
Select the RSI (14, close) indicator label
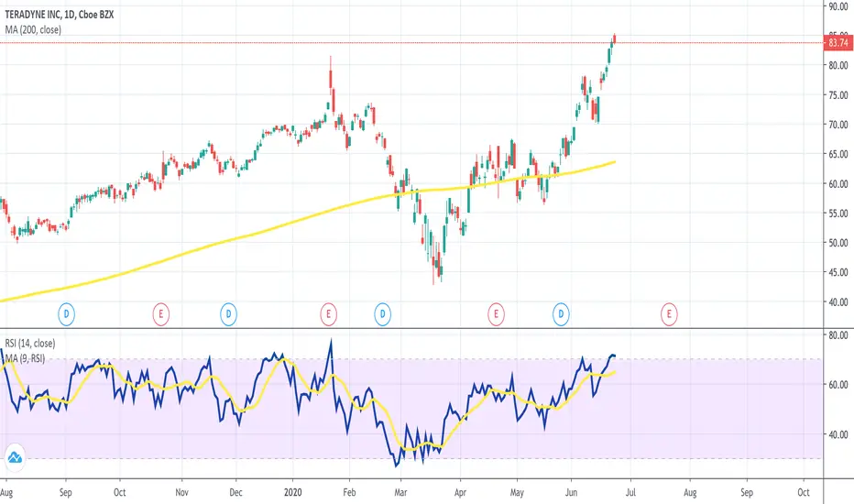click(30, 344)
